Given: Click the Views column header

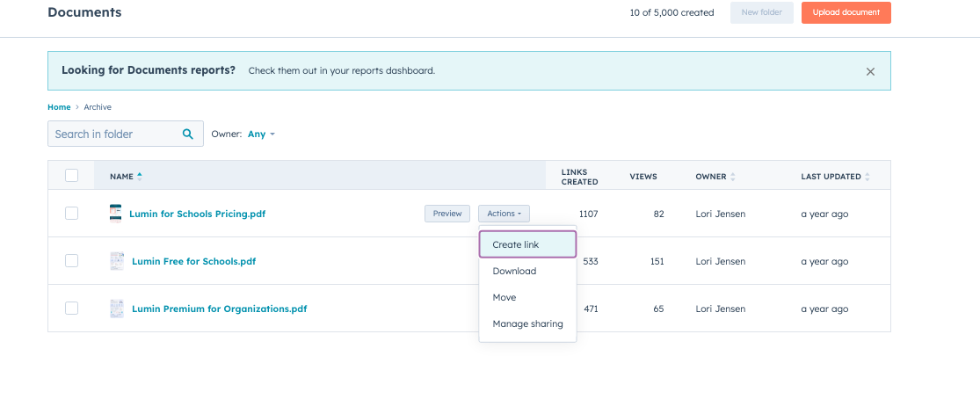Looking at the screenshot, I should point(643,177).
